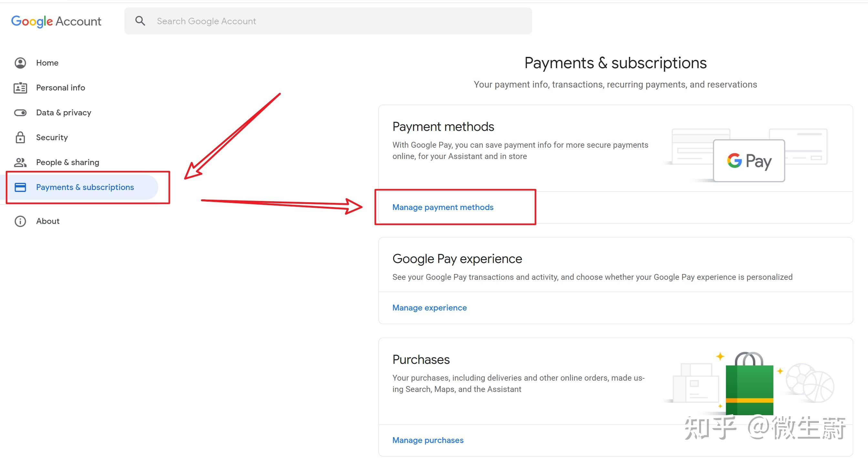
Task: Click the 'With Google Pay, you can save' description
Action: point(520,150)
